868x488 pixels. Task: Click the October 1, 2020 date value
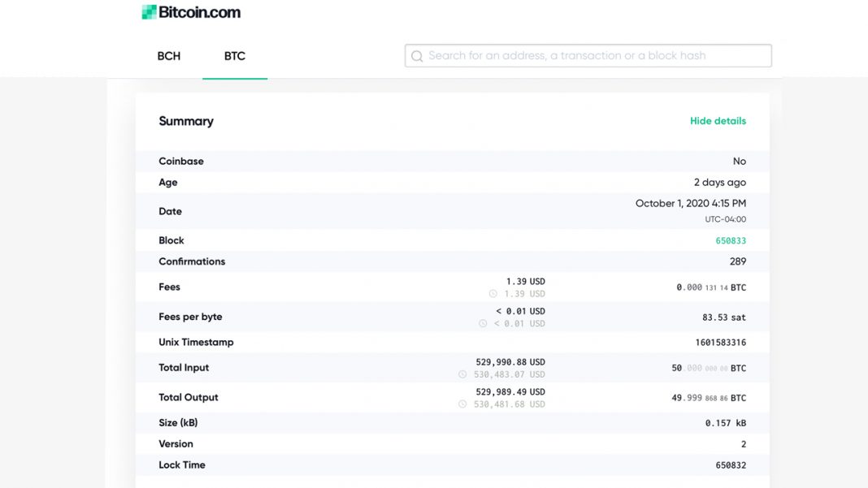coord(690,203)
